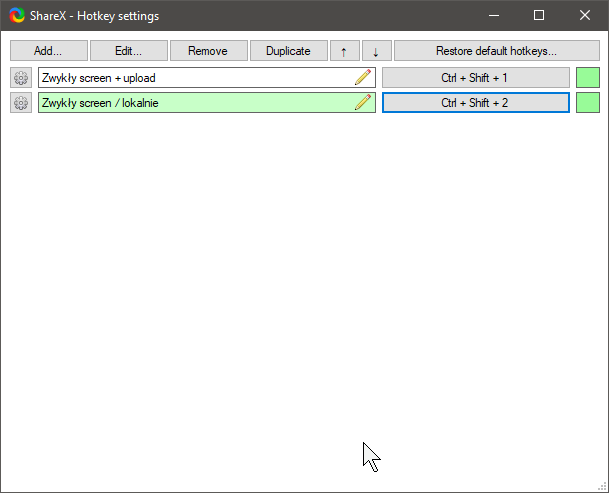This screenshot has height=493, width=609.
Task: Restore default hotkeys
Action: pyautogui.click(x=496, y=51)
